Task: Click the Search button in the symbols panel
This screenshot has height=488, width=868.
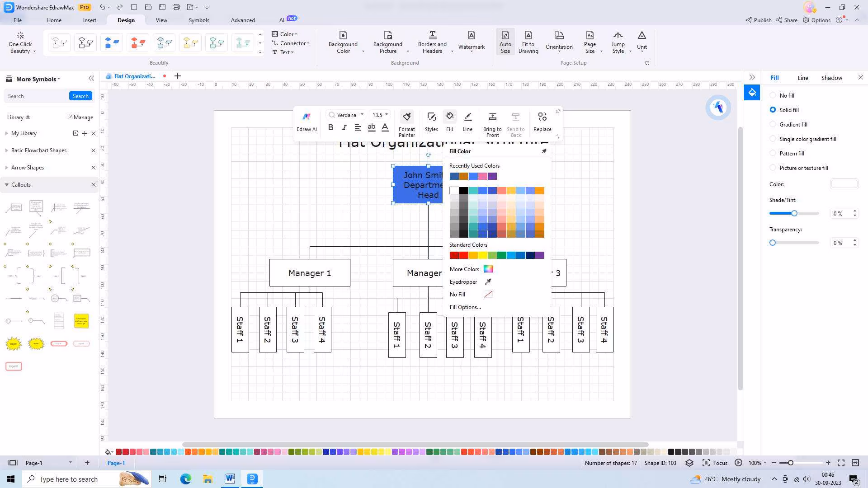Action: pyautogui.click(x=80, y=96)
